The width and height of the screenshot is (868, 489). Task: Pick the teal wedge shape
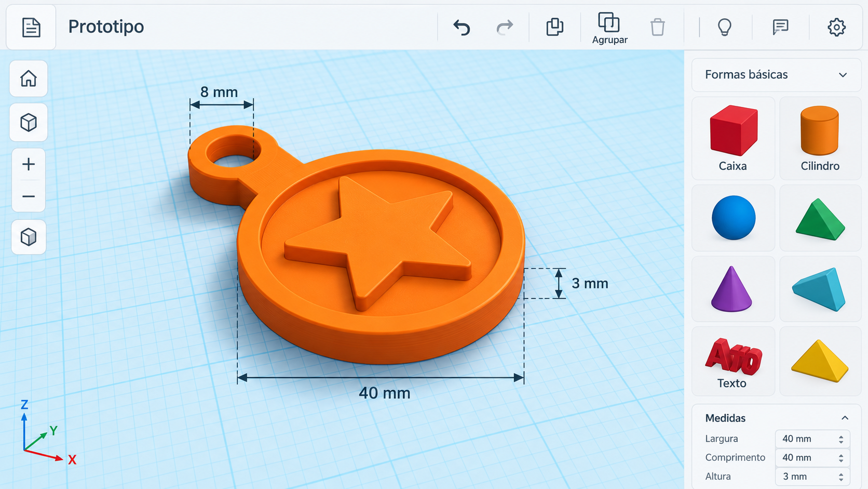(x=820, y=289)
